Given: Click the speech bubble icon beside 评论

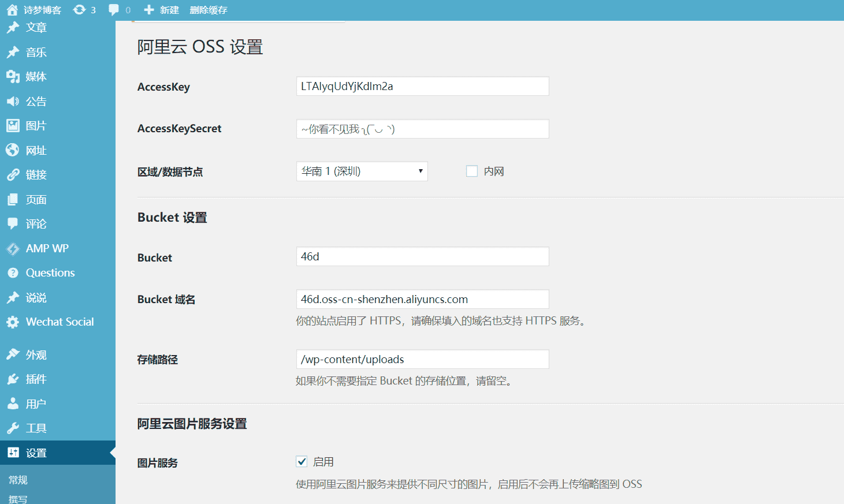Looking at the screenshot, I should click(13, 223).
